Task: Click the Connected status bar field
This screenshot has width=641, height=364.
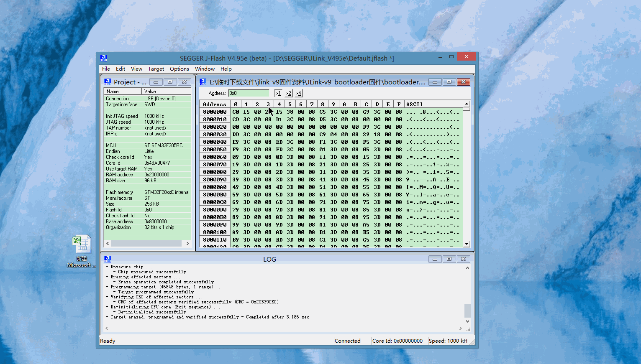Action: (x=352, y=341)
